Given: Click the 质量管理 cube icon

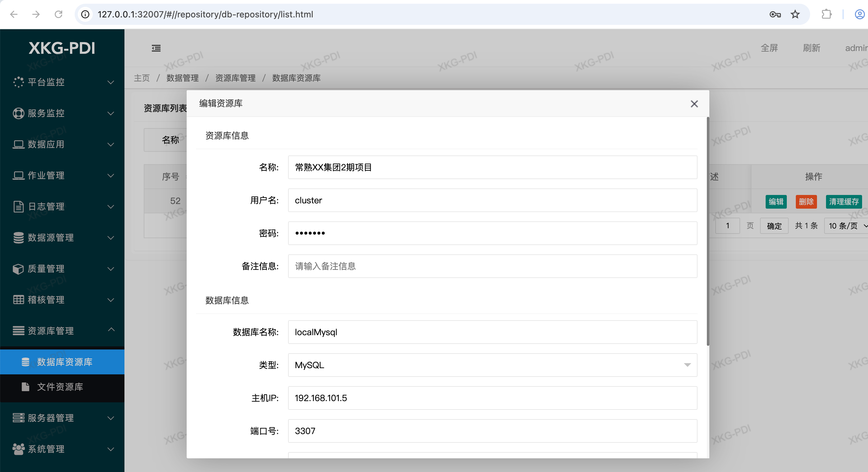Looking at the screenshot, I should (x=18, y=269).
